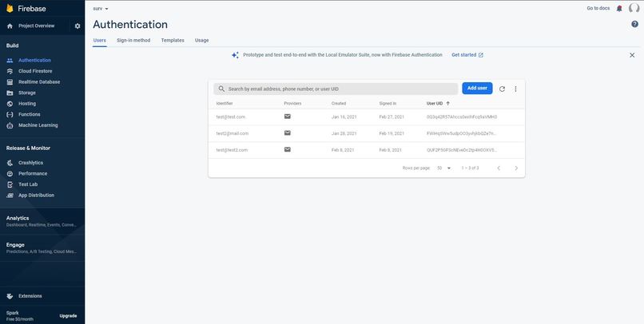The width and height of the screenshot is (644, 324).
Task: Go to next page of users
Action: (x=516, y=168)
